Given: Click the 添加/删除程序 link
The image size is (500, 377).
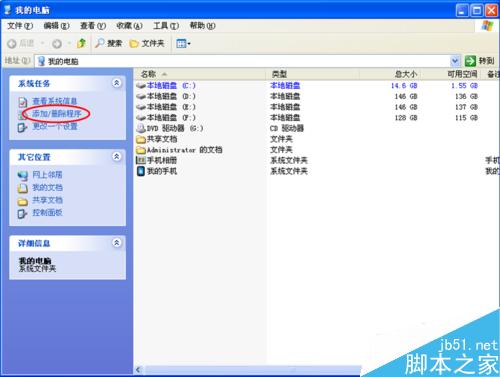Looking at the screenshot, I should click(x=57, y=114).
